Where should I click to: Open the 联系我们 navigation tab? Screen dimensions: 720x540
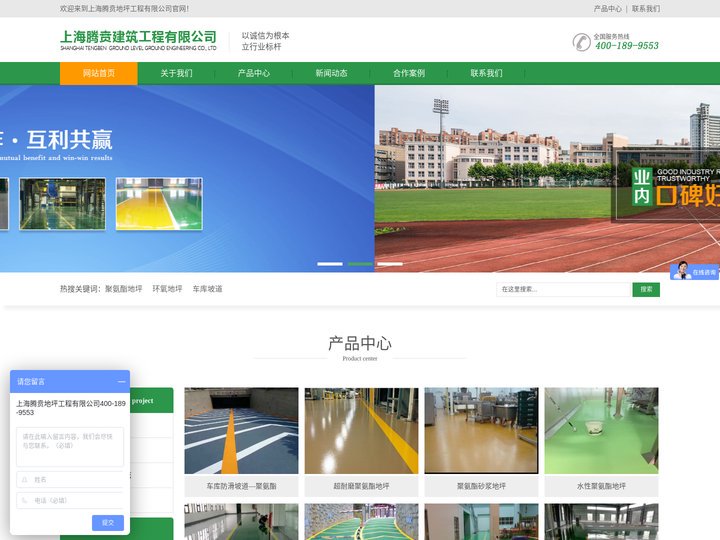pyautogui.click(x=487, y=73)
